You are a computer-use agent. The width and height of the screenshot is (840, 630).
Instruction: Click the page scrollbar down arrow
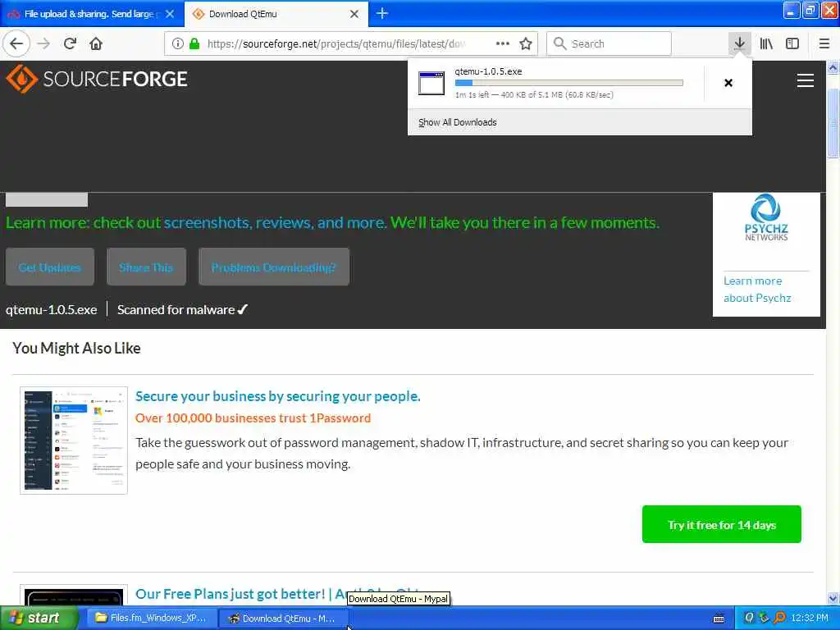point(833,598)
